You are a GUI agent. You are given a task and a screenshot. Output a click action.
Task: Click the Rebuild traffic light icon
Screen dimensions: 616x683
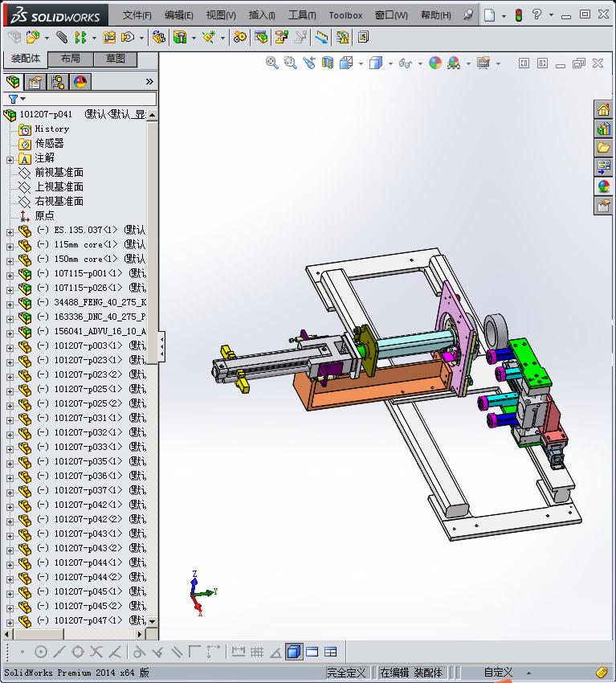coord(519,15)
